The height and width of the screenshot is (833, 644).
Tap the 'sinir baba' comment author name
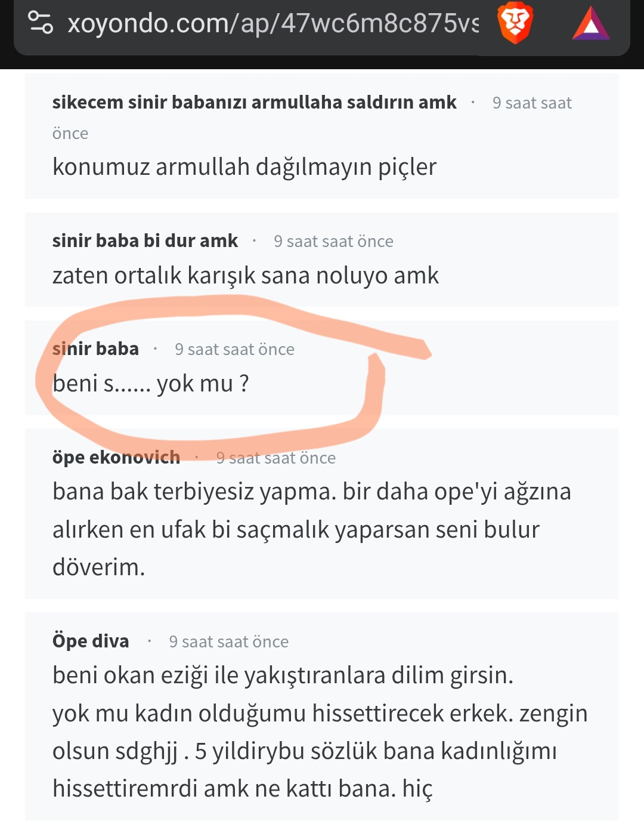[95, 348]
